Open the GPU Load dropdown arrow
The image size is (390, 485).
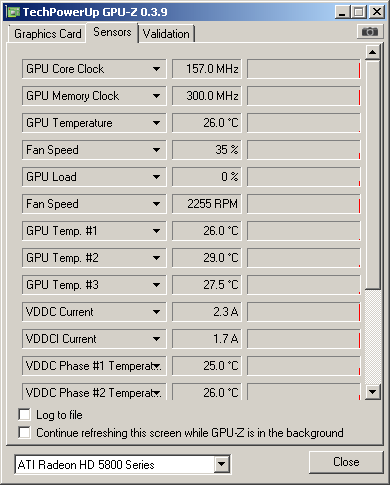click(156, 177)
